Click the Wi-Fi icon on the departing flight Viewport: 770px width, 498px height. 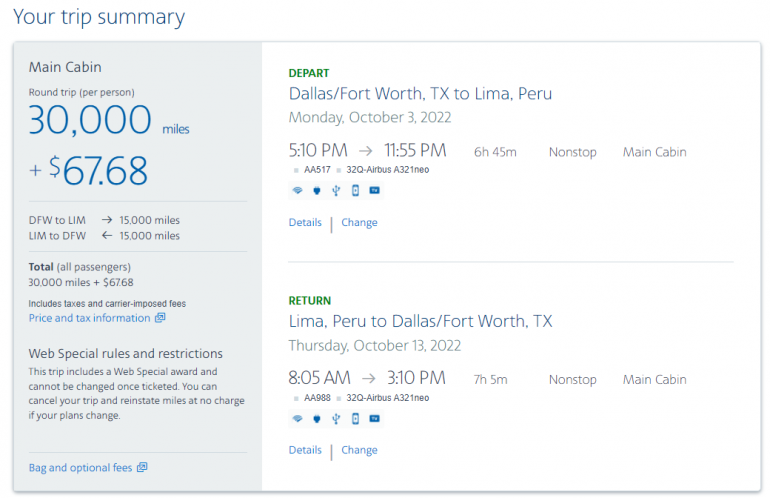pyautogui.click(x=297, y=190)
